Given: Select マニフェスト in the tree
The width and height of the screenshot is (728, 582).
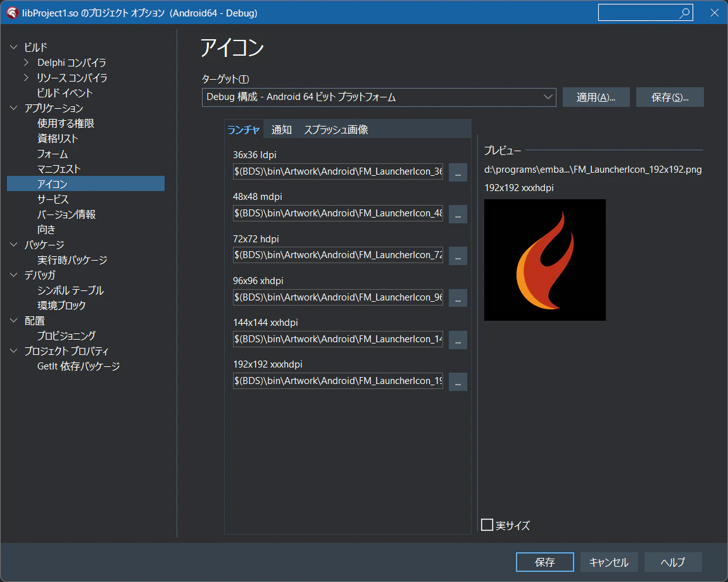Looking at the screenshot, I should 59,168.
